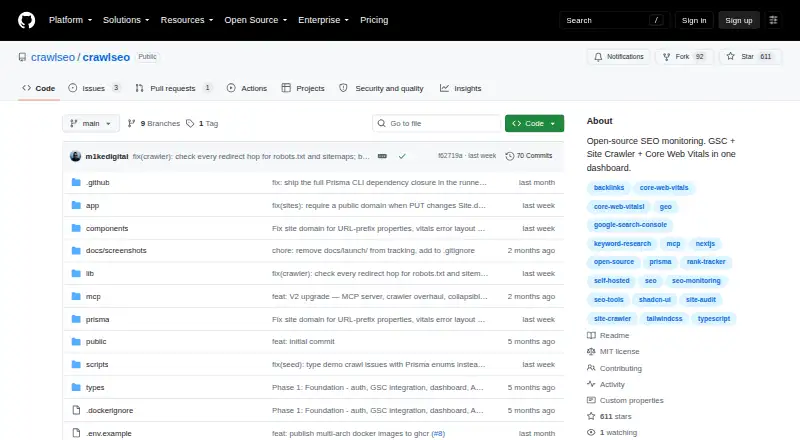800x440 pixels.
Task: Open the .github folder icon
Action: pos(76,182)
